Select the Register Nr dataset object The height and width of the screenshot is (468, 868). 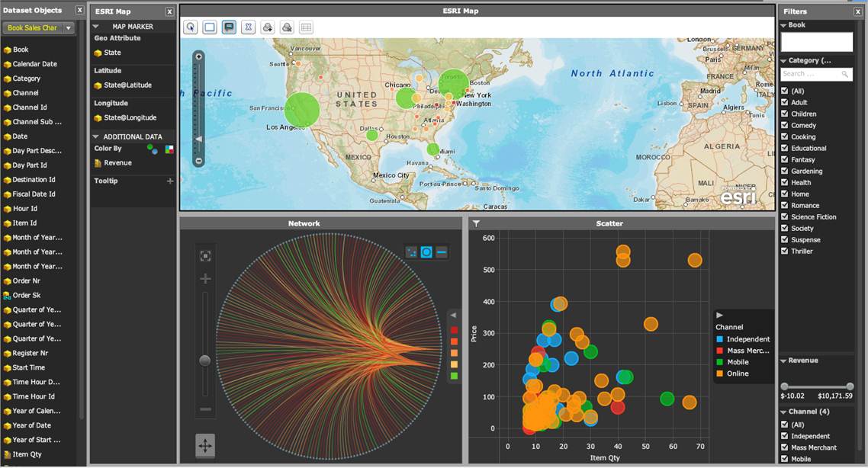tap(30, 353)
